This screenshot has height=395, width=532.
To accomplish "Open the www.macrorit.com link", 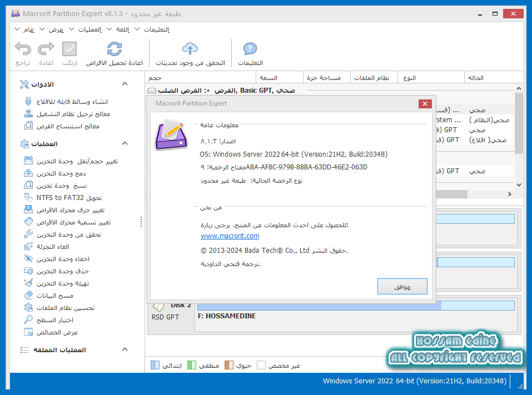I will (x=230, y=236).
